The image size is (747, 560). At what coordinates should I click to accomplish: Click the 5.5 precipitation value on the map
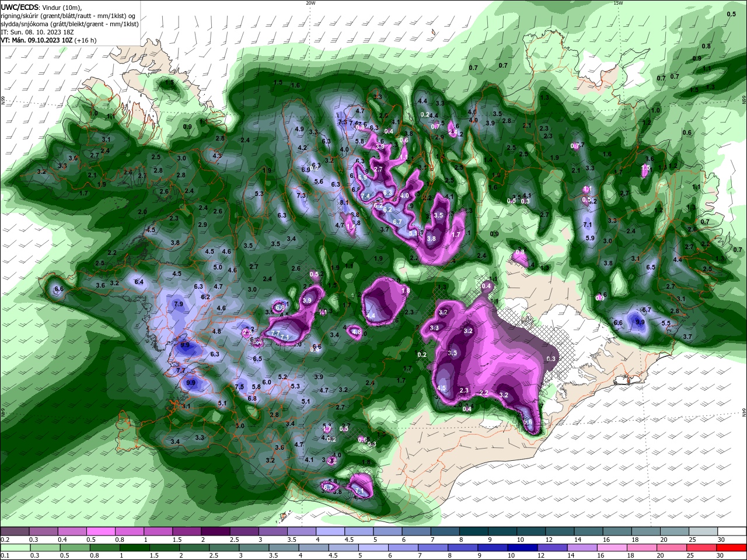pos(666,323)
